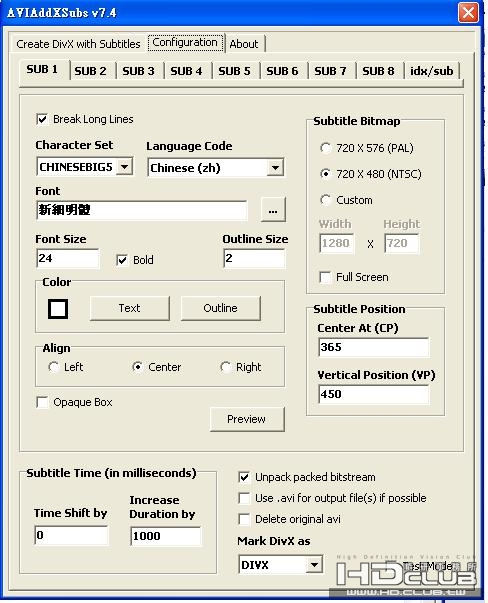Click the Outline Size field

pos(254,258)
